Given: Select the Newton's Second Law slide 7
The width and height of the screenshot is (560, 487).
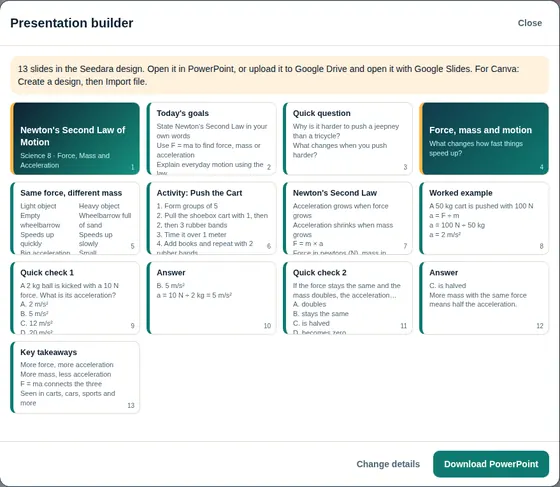Looking at the screenshot, I should 348,218.
